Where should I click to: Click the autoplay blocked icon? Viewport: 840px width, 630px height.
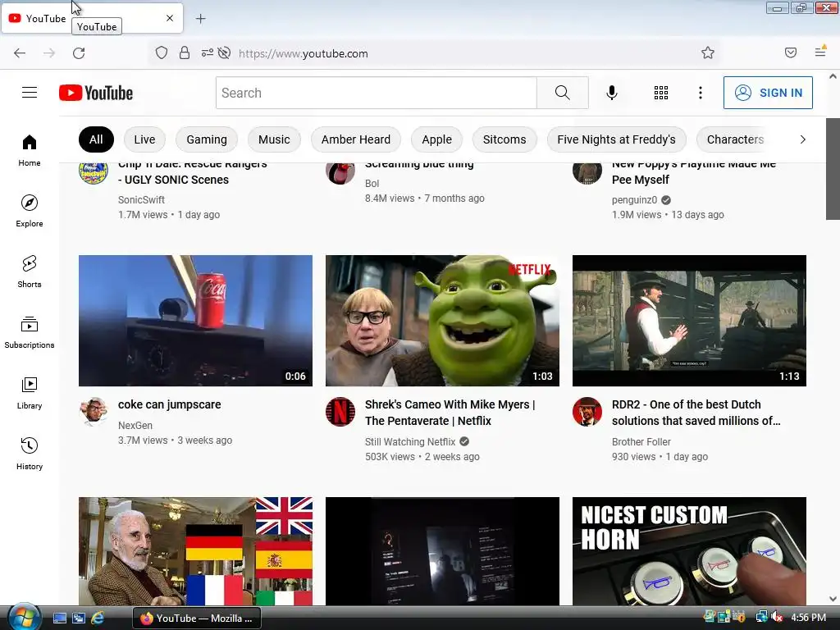coord(224,53)
